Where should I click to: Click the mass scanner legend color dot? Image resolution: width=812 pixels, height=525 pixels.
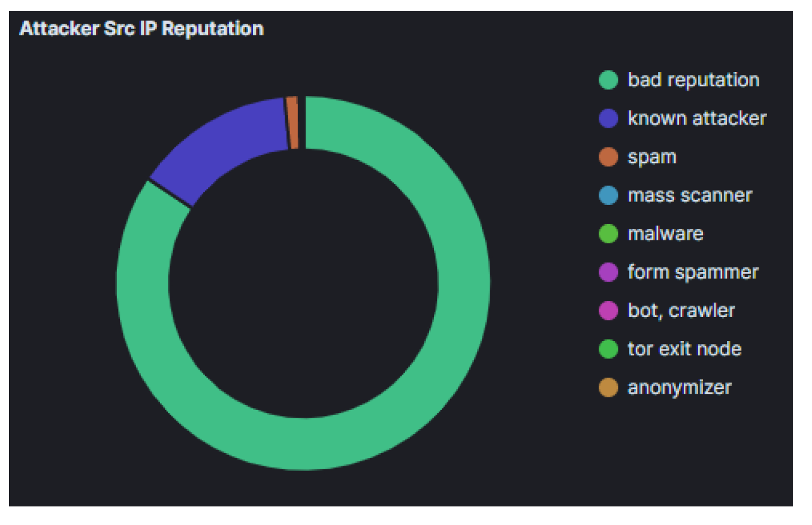(608, 195)
